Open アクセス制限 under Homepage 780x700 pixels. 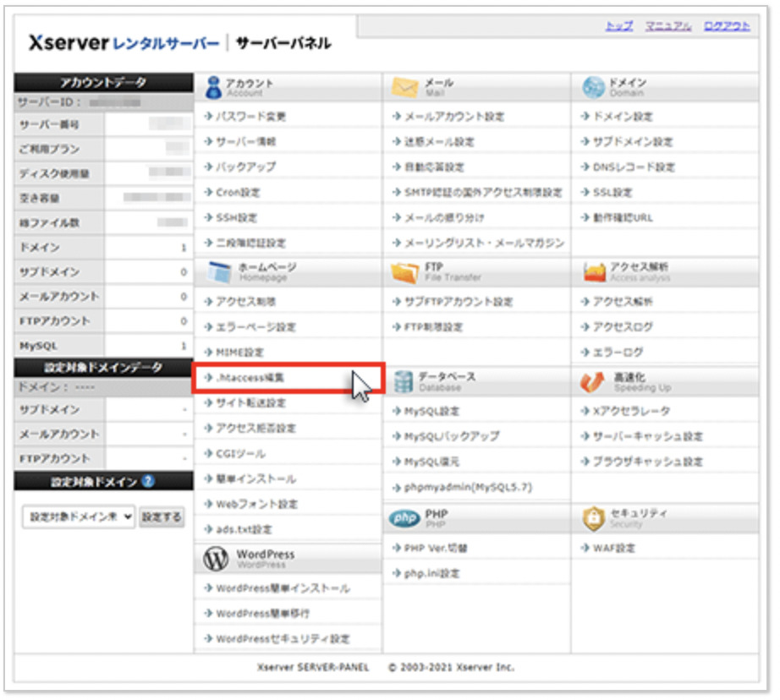click(x=245, y=302)
